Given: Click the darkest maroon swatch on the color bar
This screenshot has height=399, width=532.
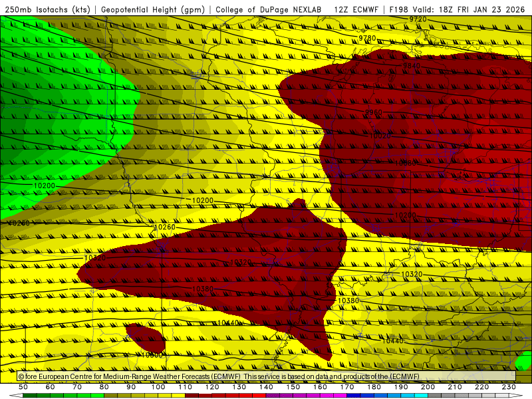Looking at the screenshot, I should [192, 395].
